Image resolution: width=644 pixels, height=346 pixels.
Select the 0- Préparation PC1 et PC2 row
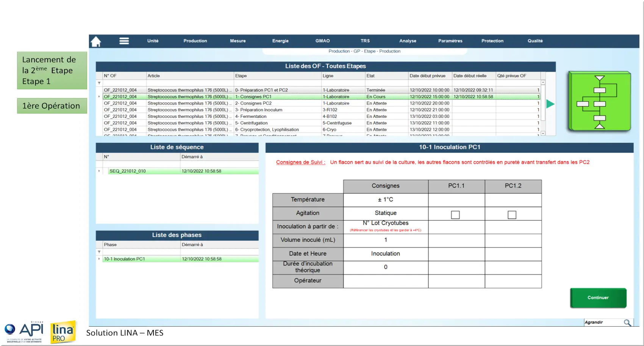(321, 90)
